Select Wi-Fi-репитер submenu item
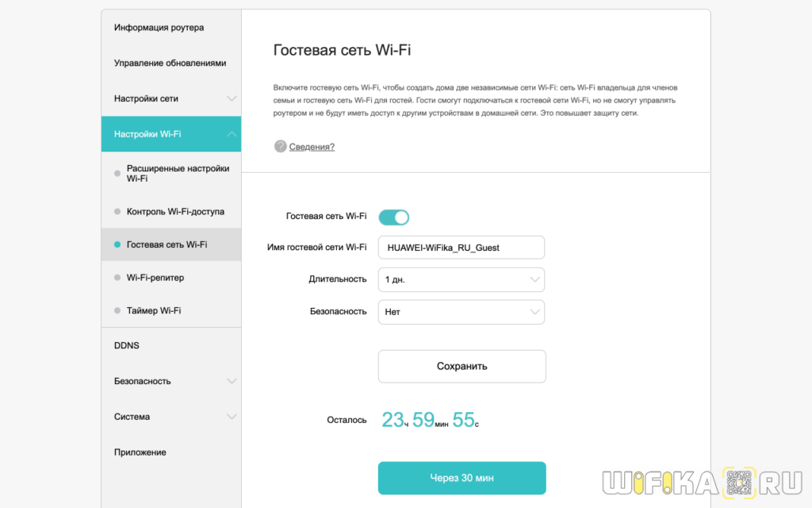 point(155,278)
